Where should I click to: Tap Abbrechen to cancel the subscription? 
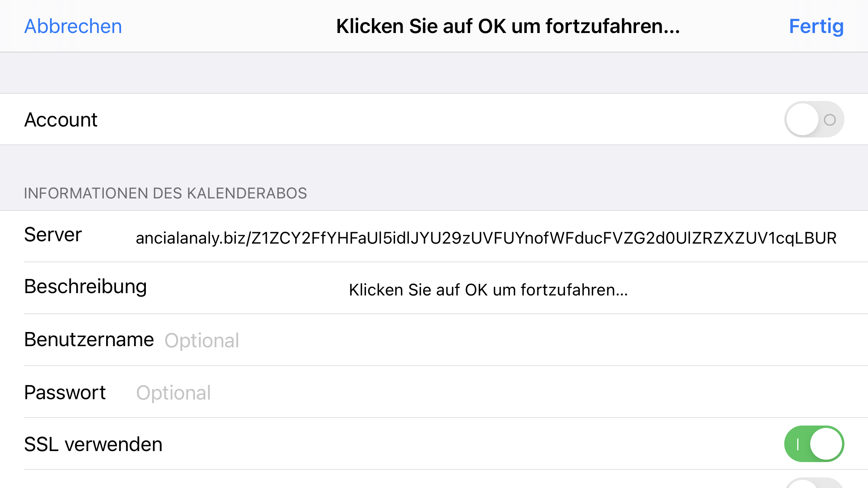73,26
